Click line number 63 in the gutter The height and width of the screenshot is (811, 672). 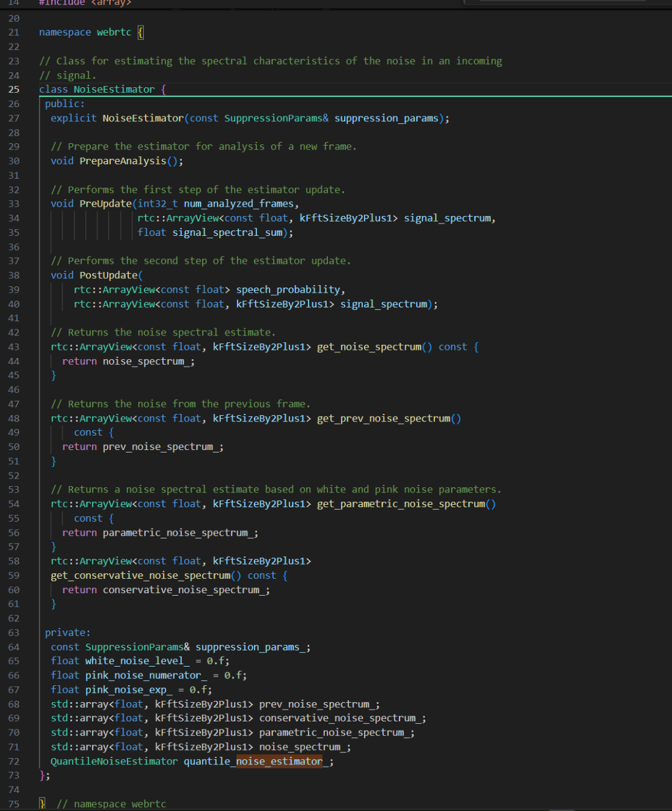14,632
